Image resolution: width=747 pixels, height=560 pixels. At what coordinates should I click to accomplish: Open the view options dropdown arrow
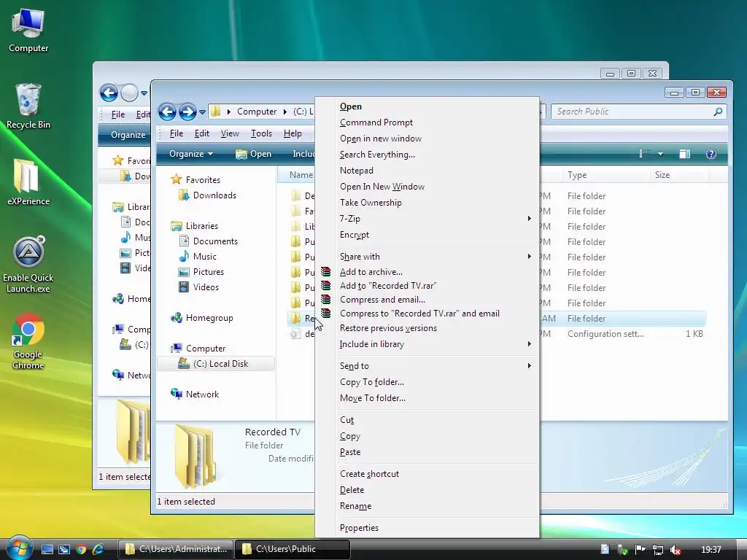(x=660, y=154)
